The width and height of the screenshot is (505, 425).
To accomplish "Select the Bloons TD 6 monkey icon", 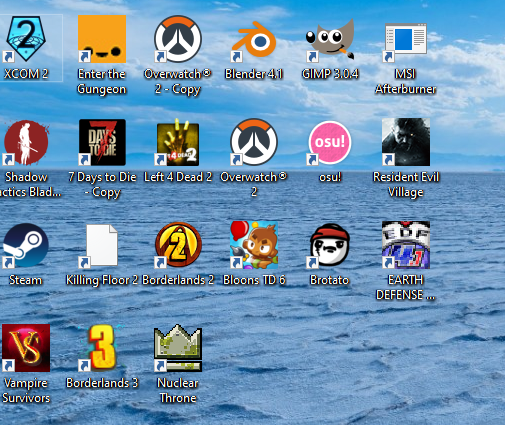I will tap(254, 245).
